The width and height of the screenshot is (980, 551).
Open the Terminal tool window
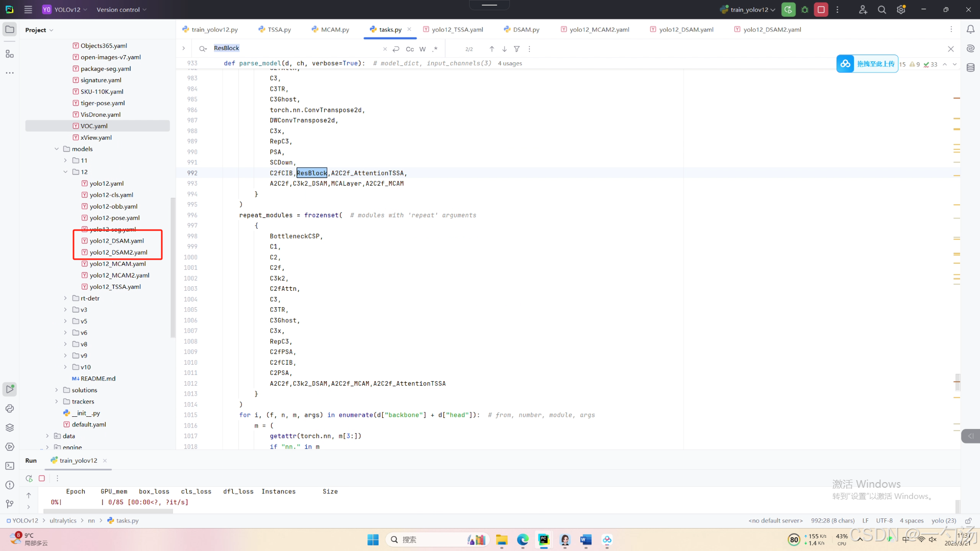coord(10,466)
